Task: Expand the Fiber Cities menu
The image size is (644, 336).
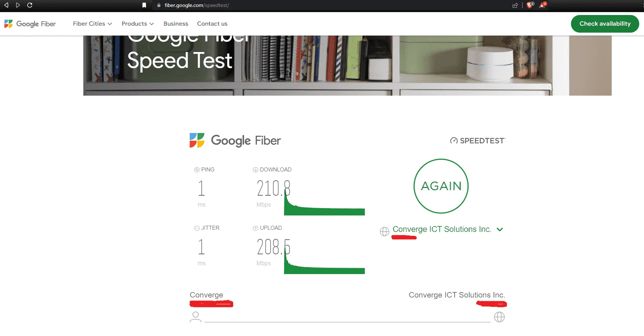Action: 92,23
